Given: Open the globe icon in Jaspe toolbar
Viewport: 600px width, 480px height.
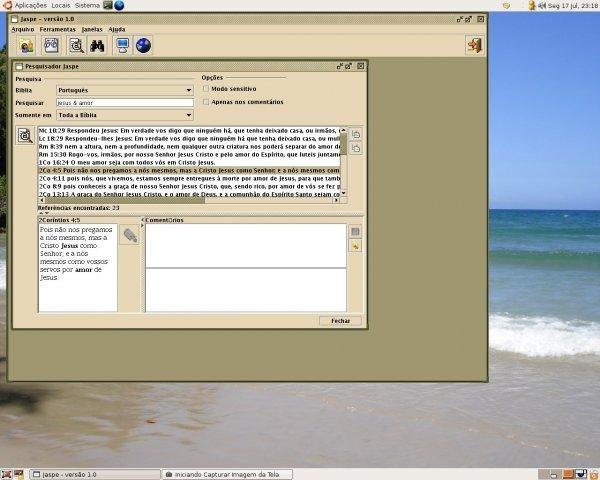Looking at the screenshot, I should coord(143,45).
